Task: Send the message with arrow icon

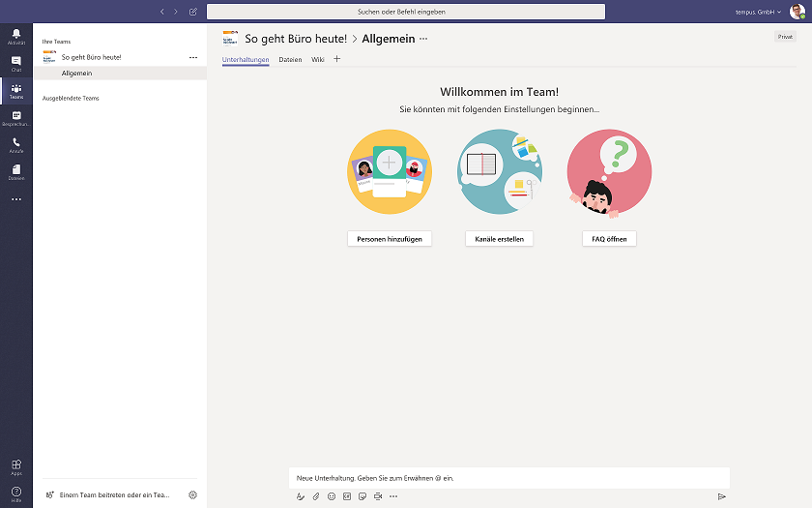Action: click(722, 496)
